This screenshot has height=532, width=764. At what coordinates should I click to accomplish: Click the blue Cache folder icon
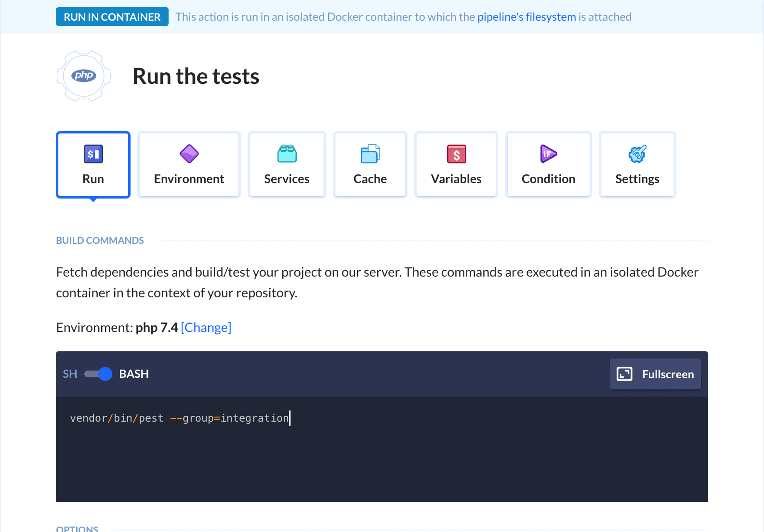coord(370,154)
